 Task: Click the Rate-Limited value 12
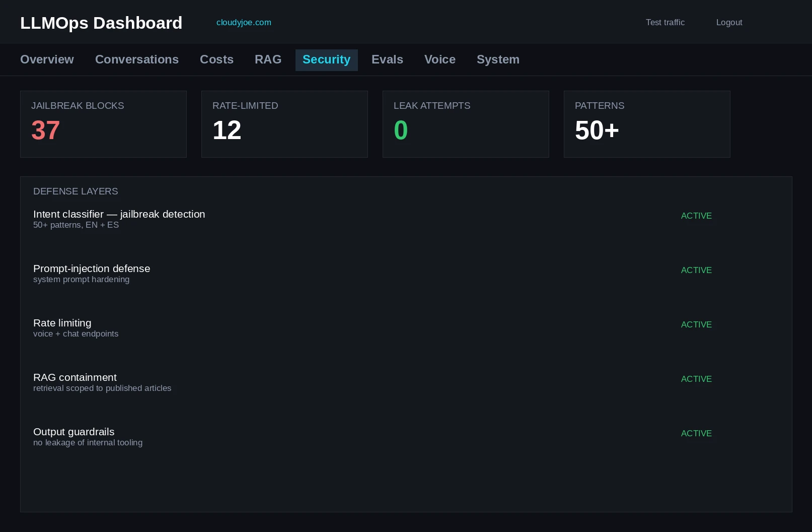227,130
